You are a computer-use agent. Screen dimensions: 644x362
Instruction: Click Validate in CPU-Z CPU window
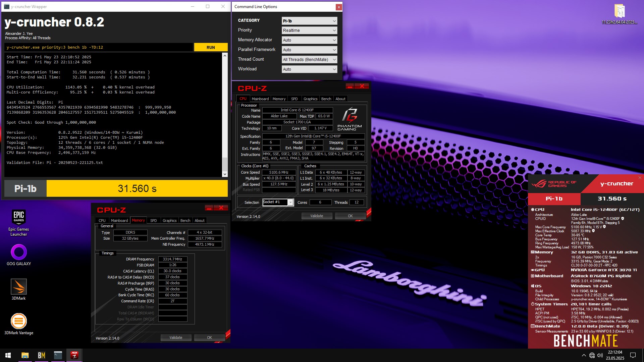[317, 216]
